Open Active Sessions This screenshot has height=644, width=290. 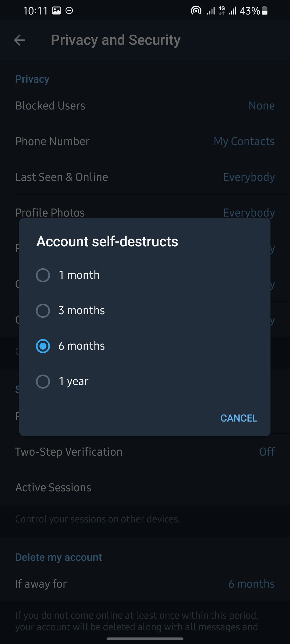pos(145,488)
